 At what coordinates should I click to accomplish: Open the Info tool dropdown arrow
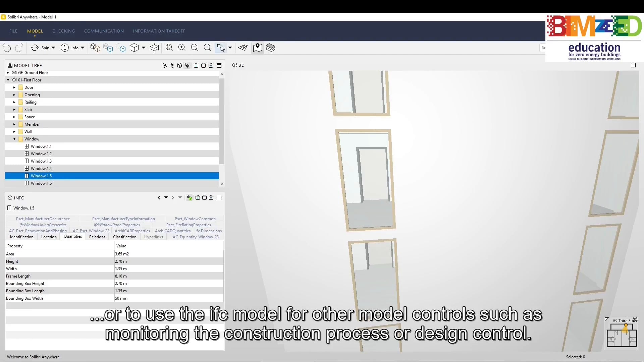pyautogui.click(x=83, y=48)
